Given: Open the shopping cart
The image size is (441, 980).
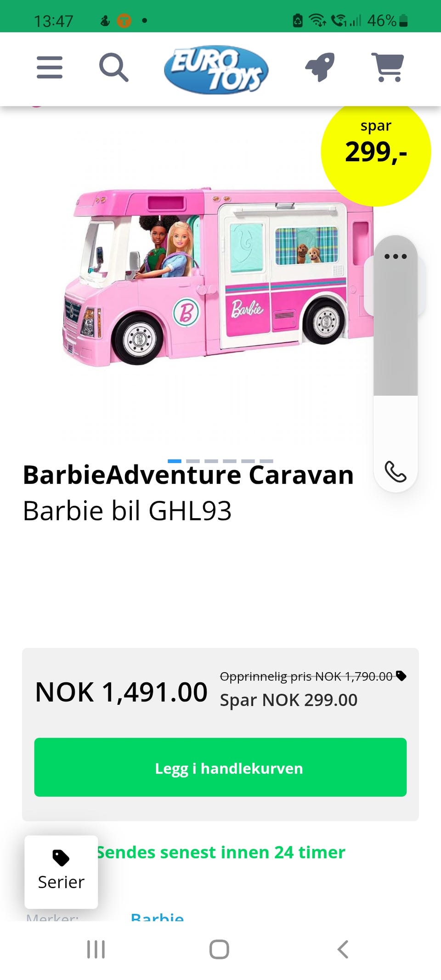Looking at the screenshot, I should [x=388, y=68].
